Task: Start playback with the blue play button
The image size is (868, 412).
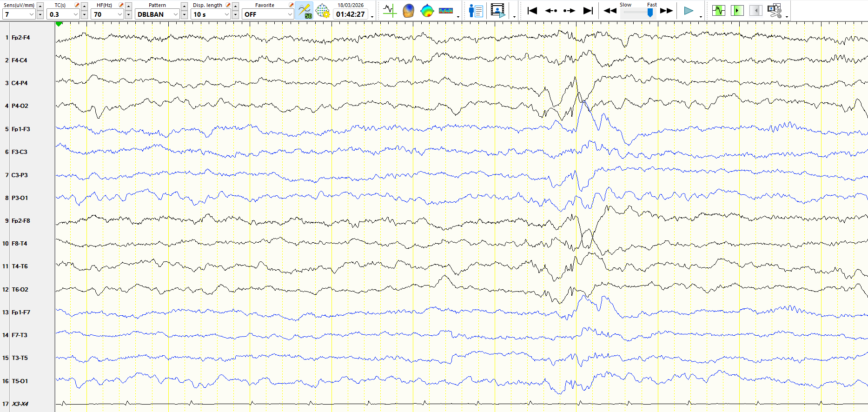Action: click(689, 10)
